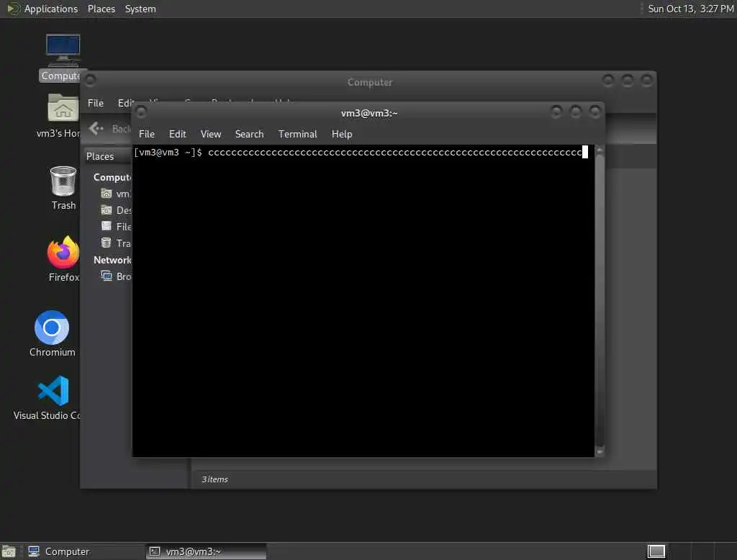Open the File menu of Computer window
The height and width of the screenshot is (560, 737).
pos(96,103)
